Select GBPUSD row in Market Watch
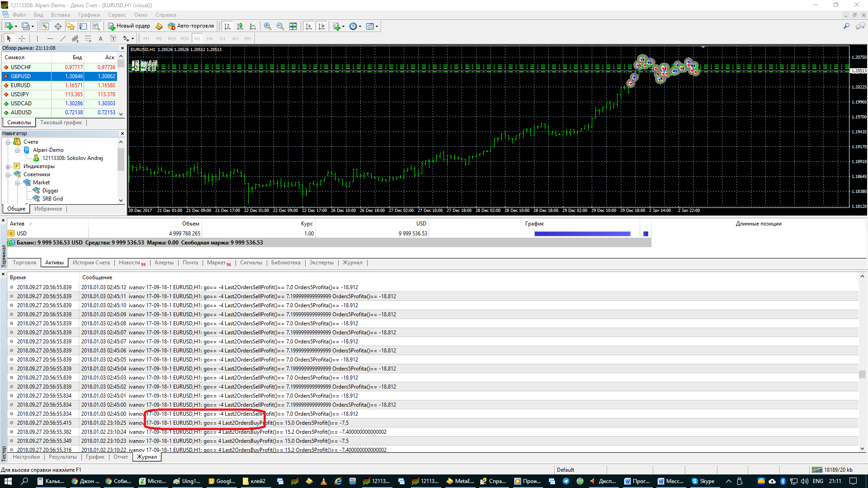This screenshot has height=488, width=868. pyautogui.click(x=60, y=76)
